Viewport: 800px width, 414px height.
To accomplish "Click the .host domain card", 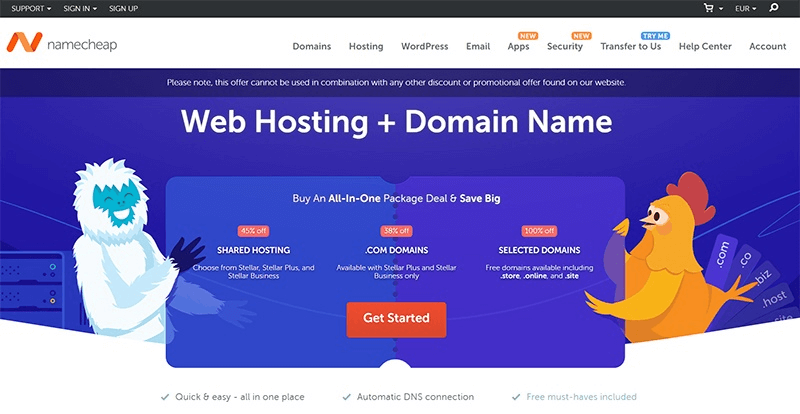I will [x=774, y=299].
